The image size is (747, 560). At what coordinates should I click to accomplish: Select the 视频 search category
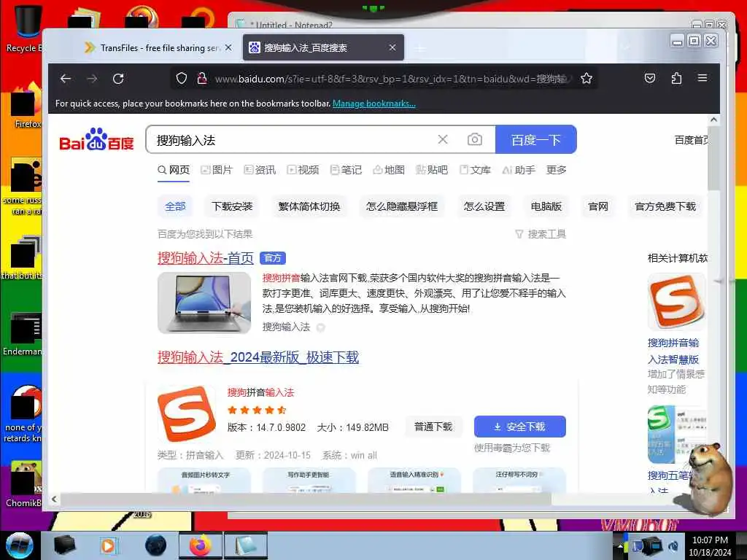(303, 170)
